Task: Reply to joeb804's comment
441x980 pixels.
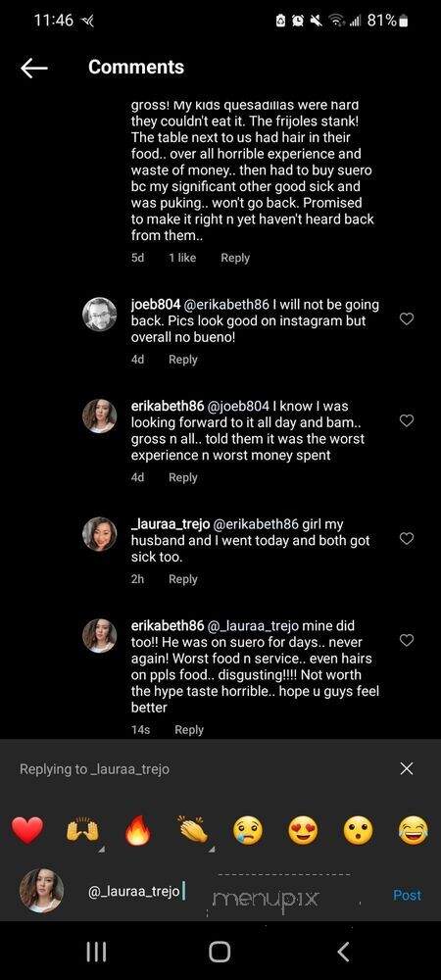Action: 183,360
